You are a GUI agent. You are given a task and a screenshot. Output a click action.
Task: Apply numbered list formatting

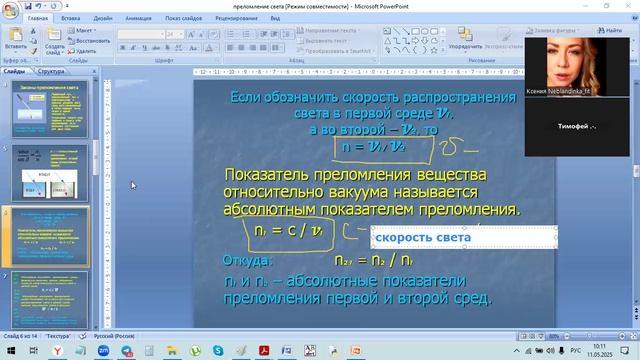pyautogui.click(x=246, y=35)
